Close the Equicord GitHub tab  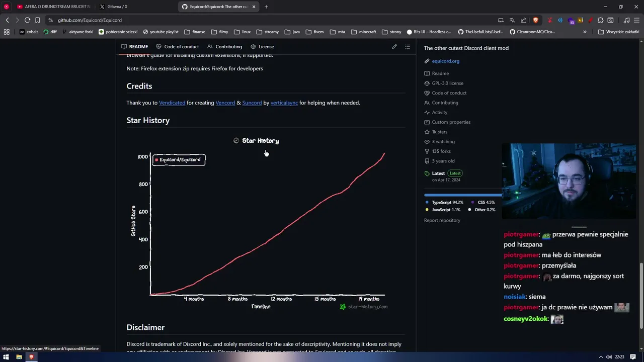[254, 7]
